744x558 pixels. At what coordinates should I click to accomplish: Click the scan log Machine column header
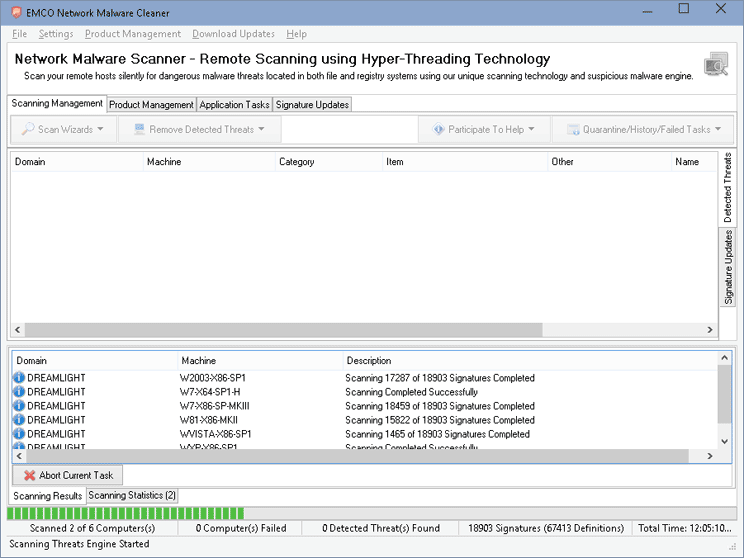(x=260, y=361)
